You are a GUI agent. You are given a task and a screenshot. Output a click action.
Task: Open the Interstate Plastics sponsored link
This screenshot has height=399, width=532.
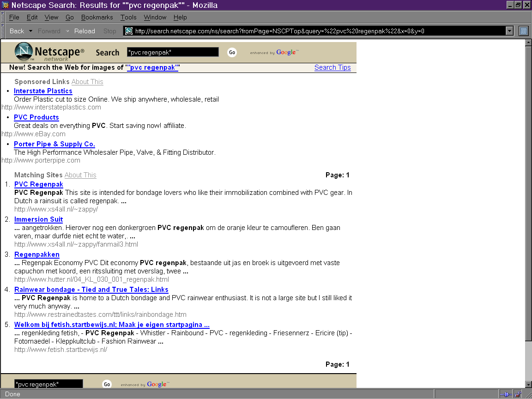(43, 91)
